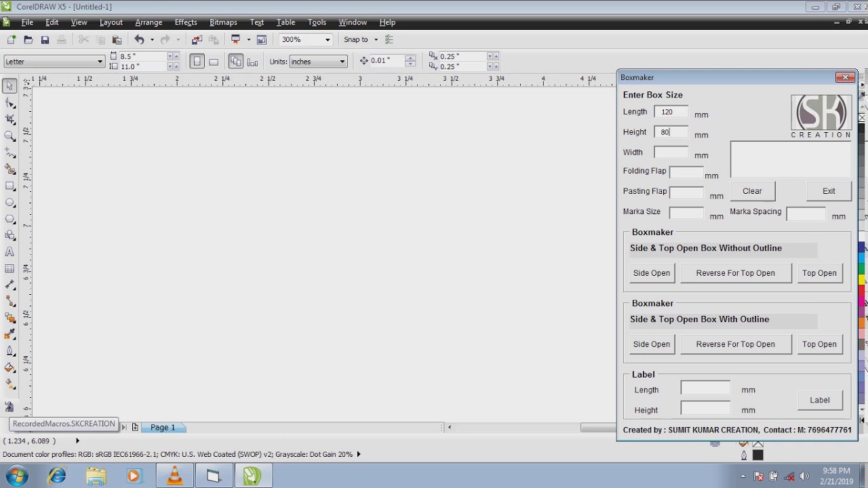Click the Welcome screen icon

pyautogui.click(x=262, y=40)
